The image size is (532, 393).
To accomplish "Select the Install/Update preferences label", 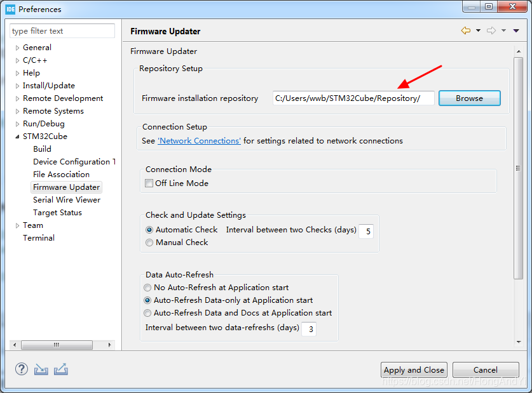I will pos(49,86).
